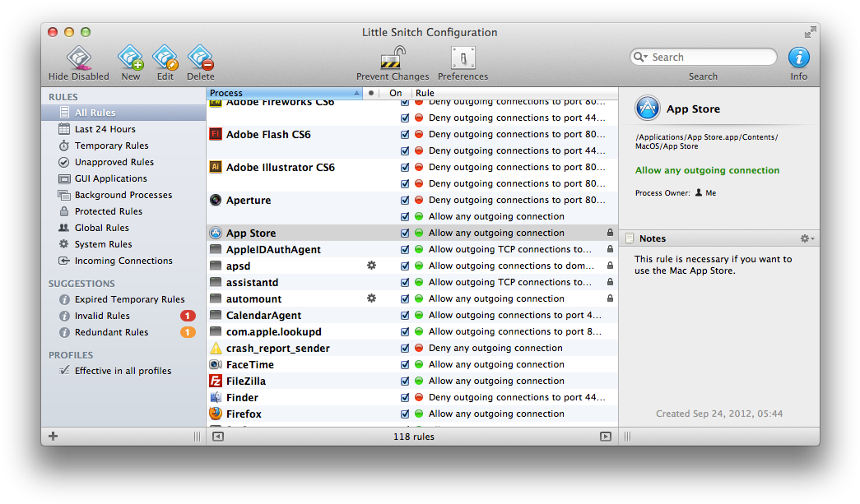Click inside the Search text field
This screenshot has width=860, height=504.
tap(708, 58)
